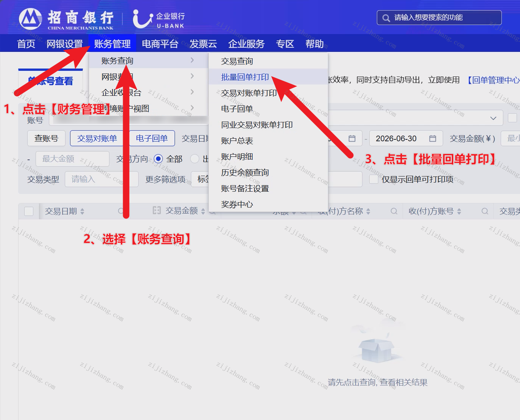Choose 交易查询 from submenu

pos(268,61)
